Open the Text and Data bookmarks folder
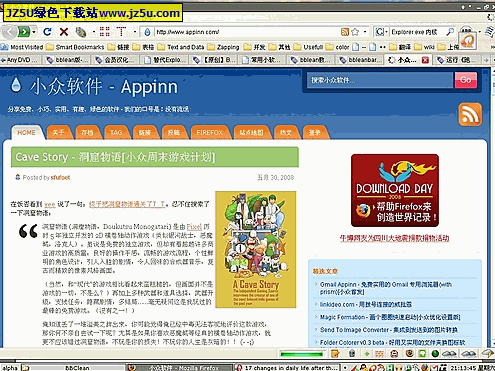This screenshot has height=371, width=495. click(x=181, y=47)
